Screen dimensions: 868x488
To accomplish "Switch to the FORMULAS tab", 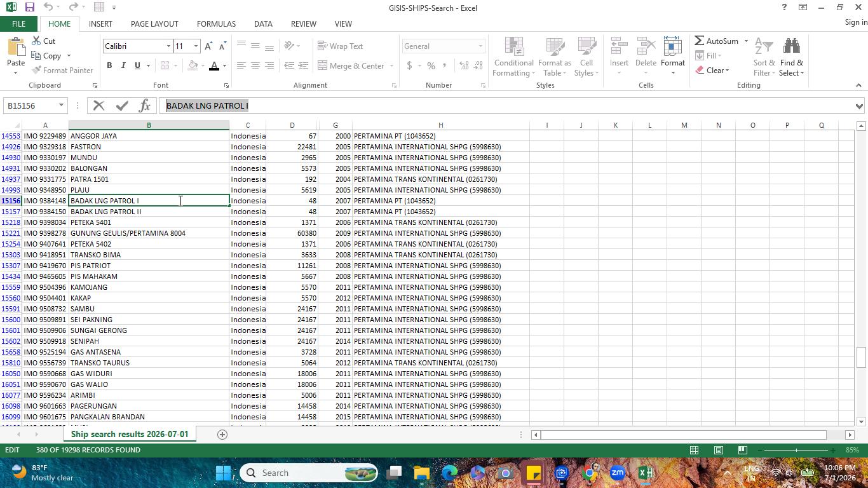I will tap(216, 24).
